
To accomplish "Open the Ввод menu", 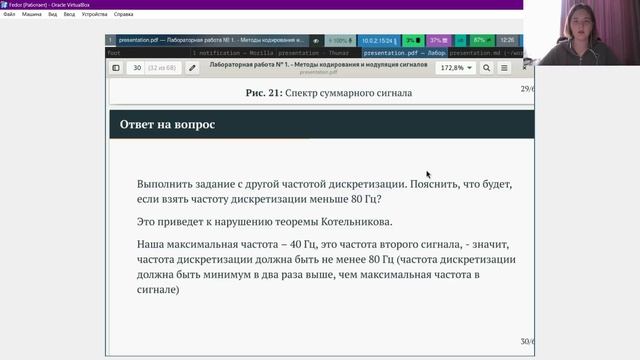I will [69, 14].
